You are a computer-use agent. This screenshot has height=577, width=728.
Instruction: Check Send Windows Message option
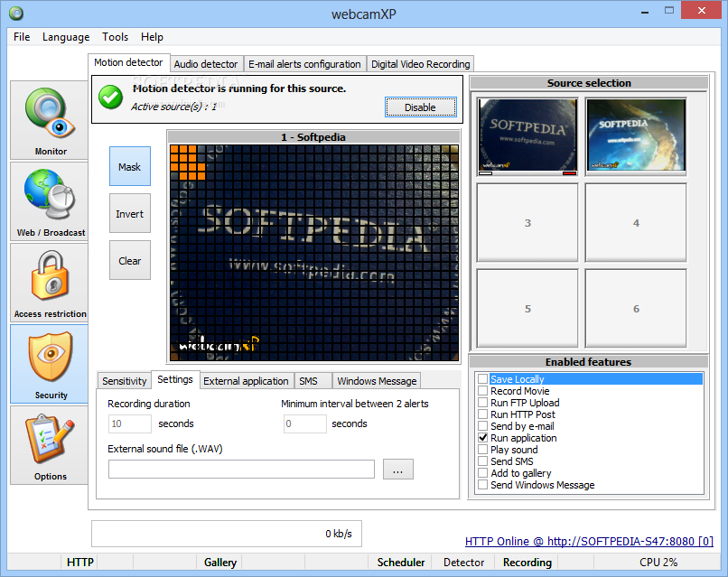click(483, 485)
